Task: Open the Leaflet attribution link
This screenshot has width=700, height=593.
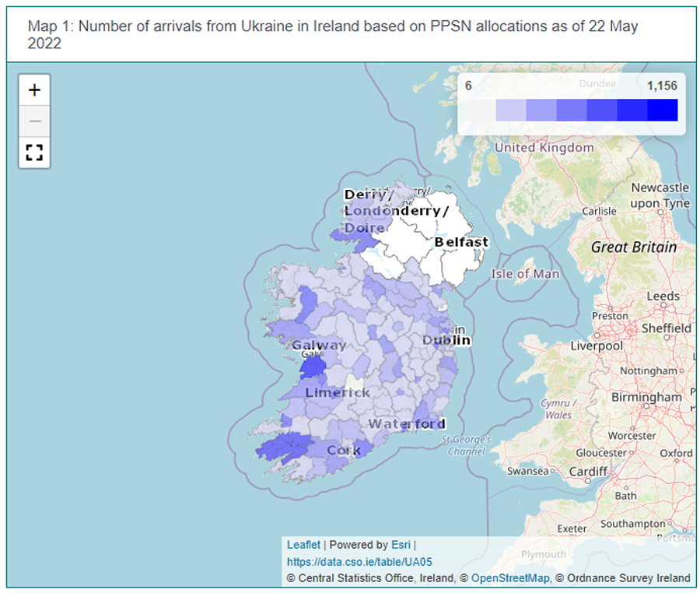Action: 303,545
